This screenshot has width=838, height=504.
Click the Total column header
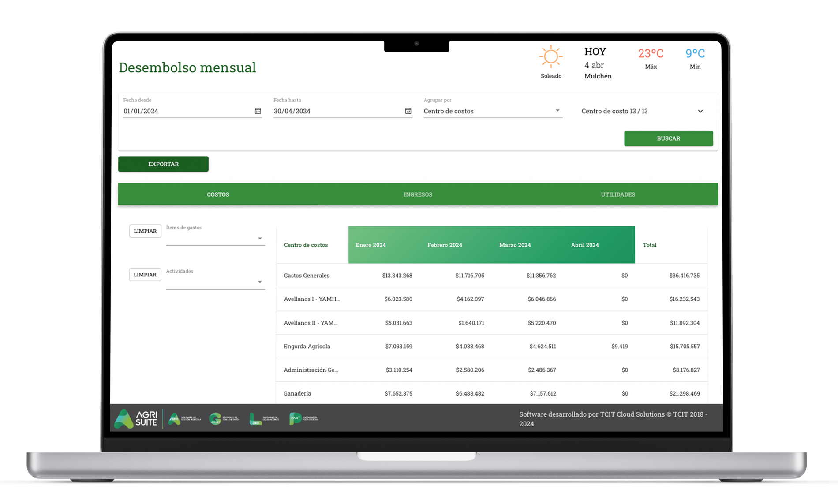[x=649, y=245]
